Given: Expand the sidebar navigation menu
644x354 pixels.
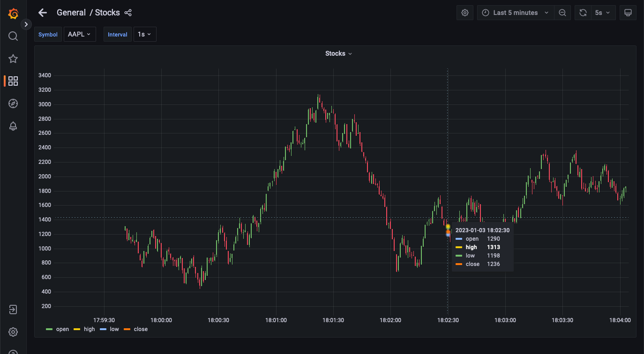Looking at the screenshot, I should click(x=26, y=24).
